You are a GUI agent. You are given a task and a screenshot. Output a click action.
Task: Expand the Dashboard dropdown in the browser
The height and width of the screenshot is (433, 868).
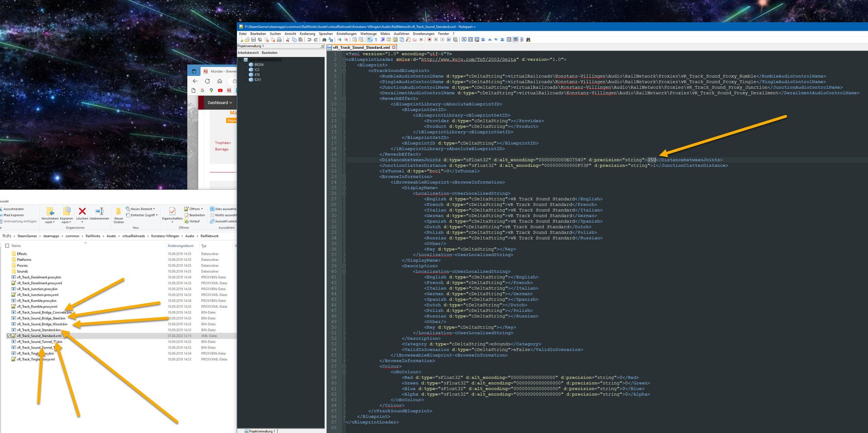(x=220, y=103)
